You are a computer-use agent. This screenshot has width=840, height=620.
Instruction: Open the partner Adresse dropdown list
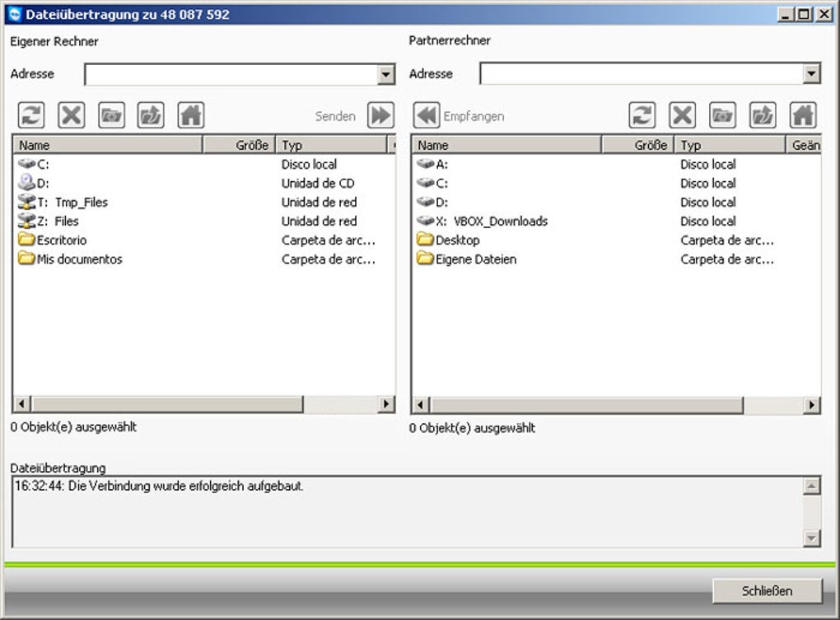tap(811, 73)
